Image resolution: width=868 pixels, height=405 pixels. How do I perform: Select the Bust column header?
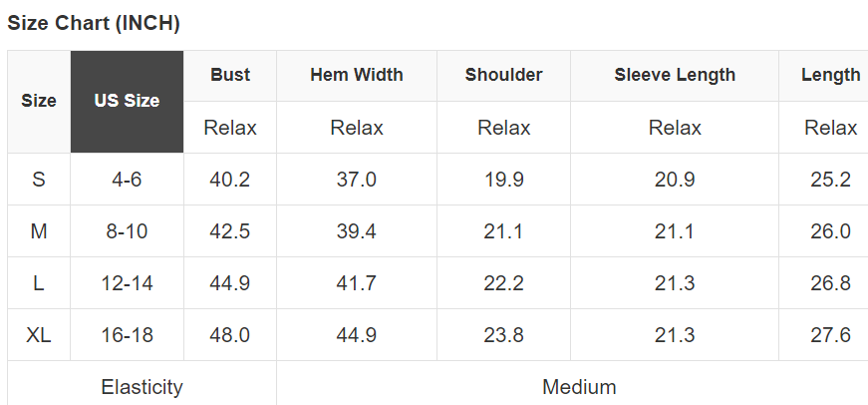pyautogui.click(x=230, y=75)
